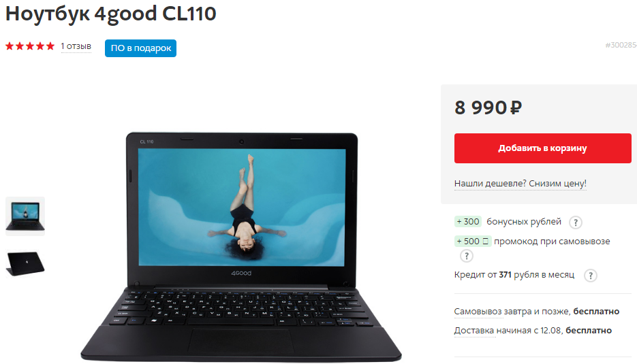
Task: Click the +300 bonus badge
Action: pyautogui.click(x=468, y=222)
